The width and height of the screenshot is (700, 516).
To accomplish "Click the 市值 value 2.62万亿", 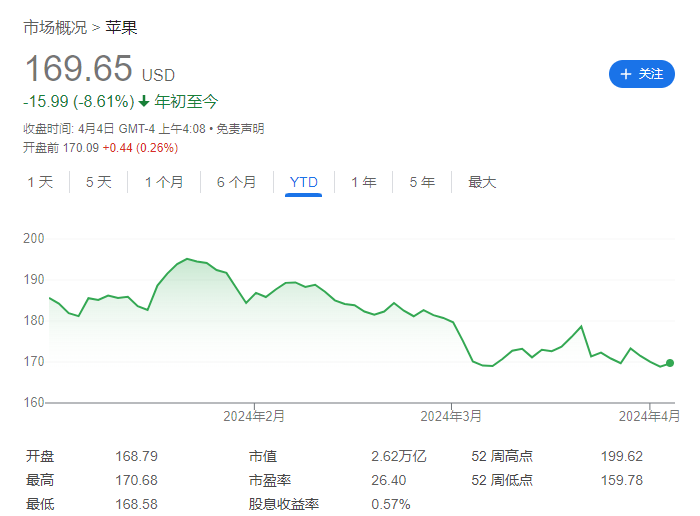I will 399,456.
